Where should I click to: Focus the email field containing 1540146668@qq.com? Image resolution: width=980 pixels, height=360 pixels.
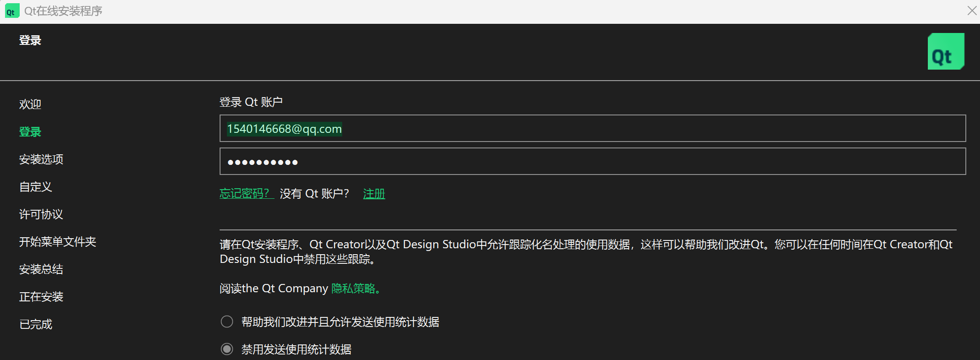point(592,128)
